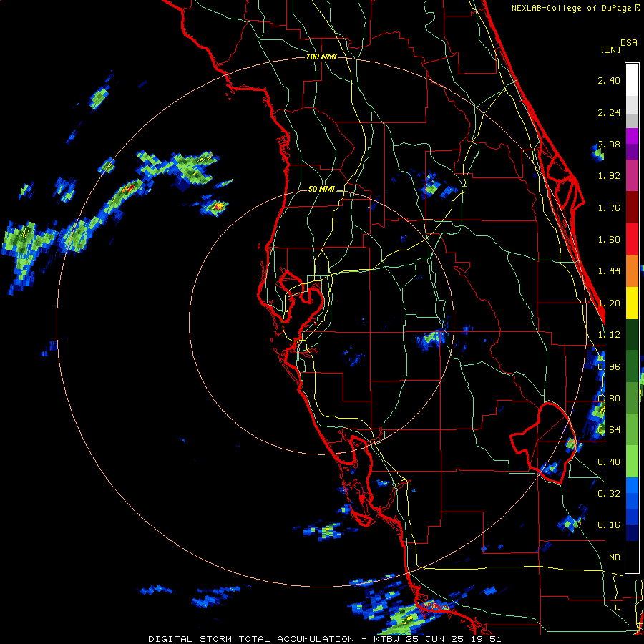
Task: Click the DSA product label above legend
Action: tap(629, 42)
